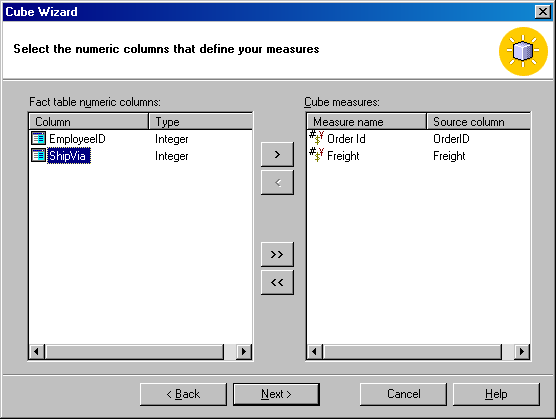Click the Freight source column cell
This screenshot has width=556, height=419.
point(449,156)
